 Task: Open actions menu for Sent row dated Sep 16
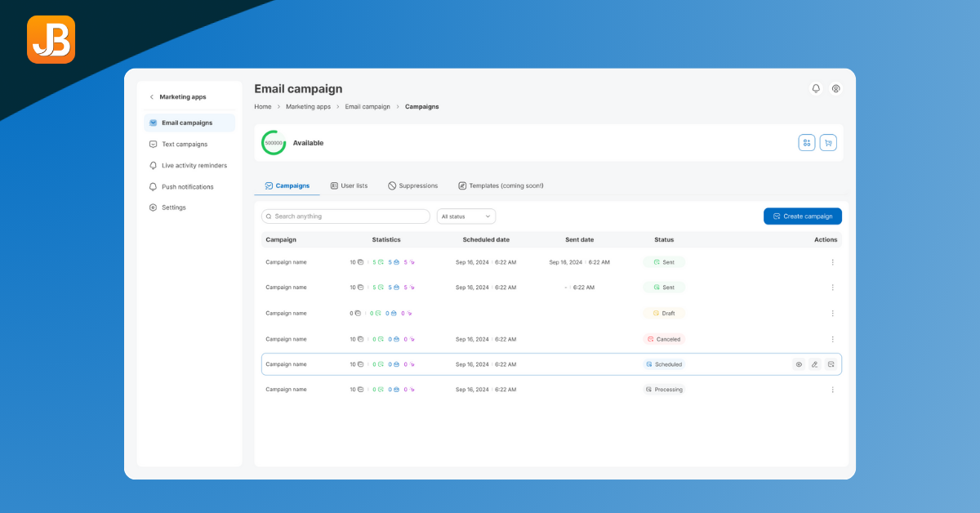pyautogui.click(x=832, y=262)
